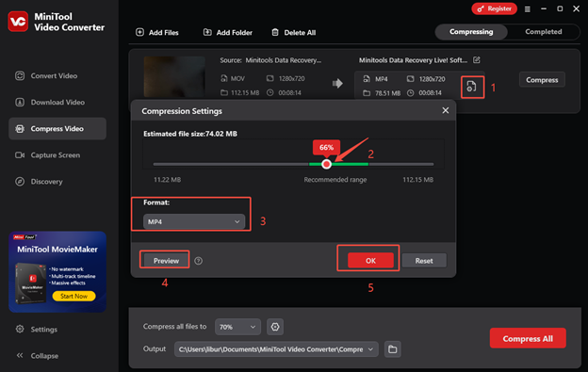Screen dimensions: 588x372
Task: Switch to the Completed tab
Action: point(543,32)
